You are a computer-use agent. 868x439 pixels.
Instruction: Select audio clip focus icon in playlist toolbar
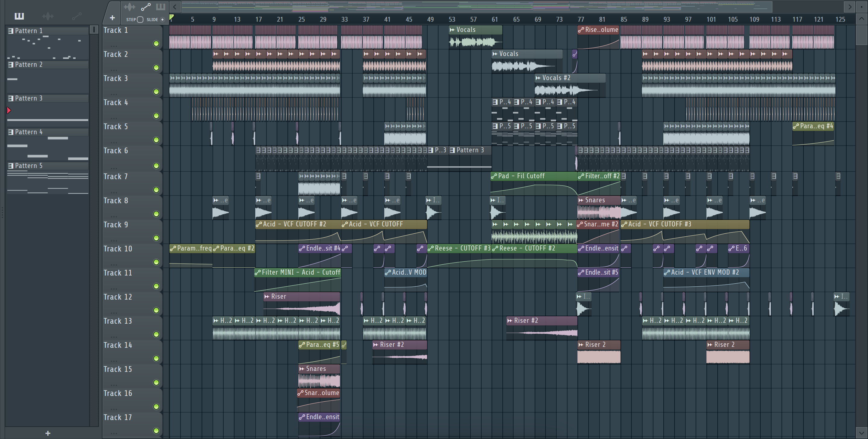click(129, 7)
